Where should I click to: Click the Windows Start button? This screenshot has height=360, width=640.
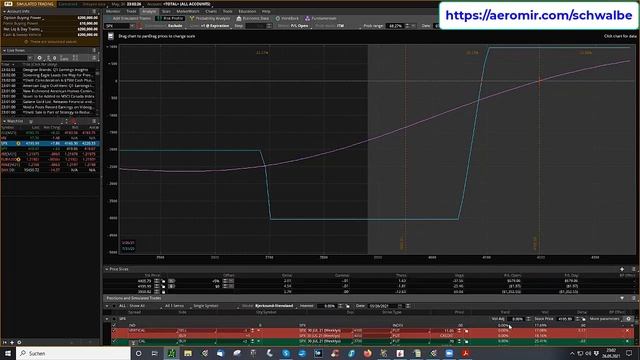click(x=7, y=353)
